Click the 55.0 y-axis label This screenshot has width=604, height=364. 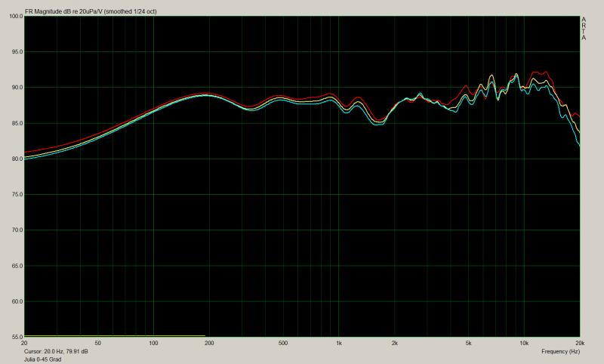pyautogui.click(x=17, y=337)
